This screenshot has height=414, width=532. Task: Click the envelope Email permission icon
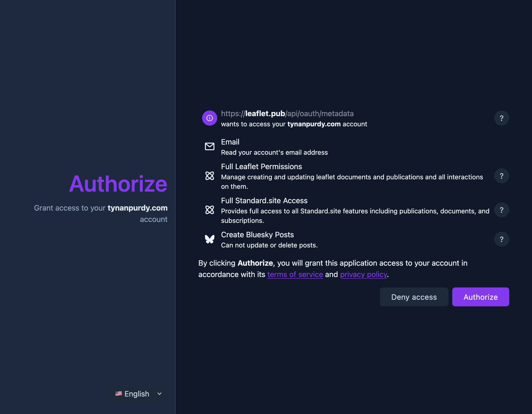(209, 146)
